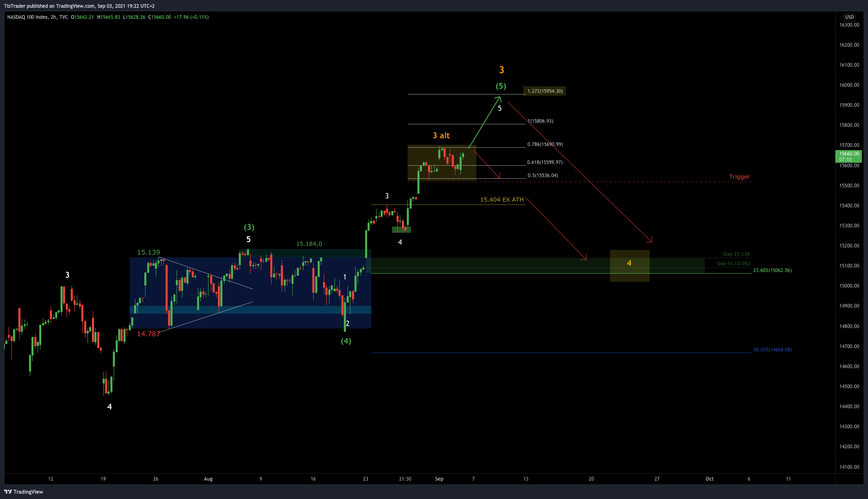Viewport: 868px width, 499px height.
Task: Click the orange 3 wave label at top
Action: point(502,70)
